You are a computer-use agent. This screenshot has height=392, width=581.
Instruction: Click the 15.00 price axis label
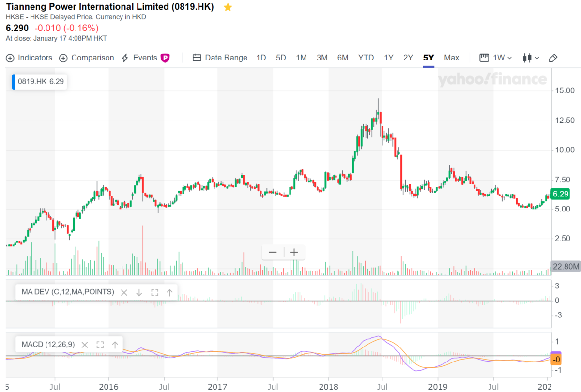pyautogui.click(x=564, y=90)
